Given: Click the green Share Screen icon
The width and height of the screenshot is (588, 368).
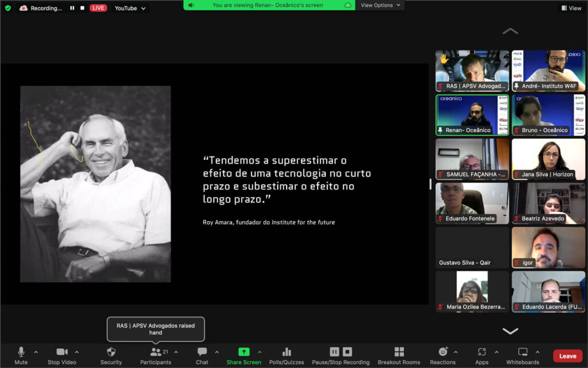Looking at the screenshot, I should (x=243, y=352).
